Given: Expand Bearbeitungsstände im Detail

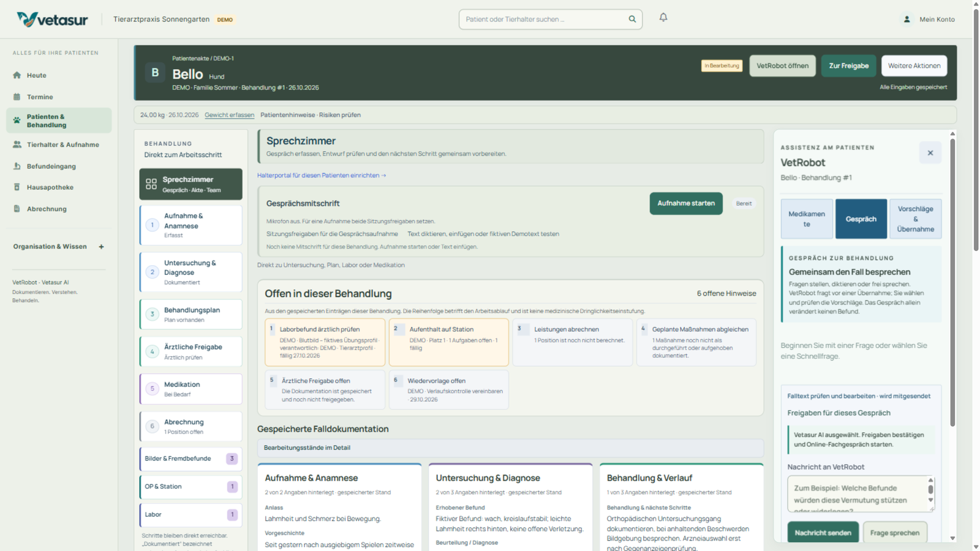Looking at the screenshot, I should [x=510, y=448].
